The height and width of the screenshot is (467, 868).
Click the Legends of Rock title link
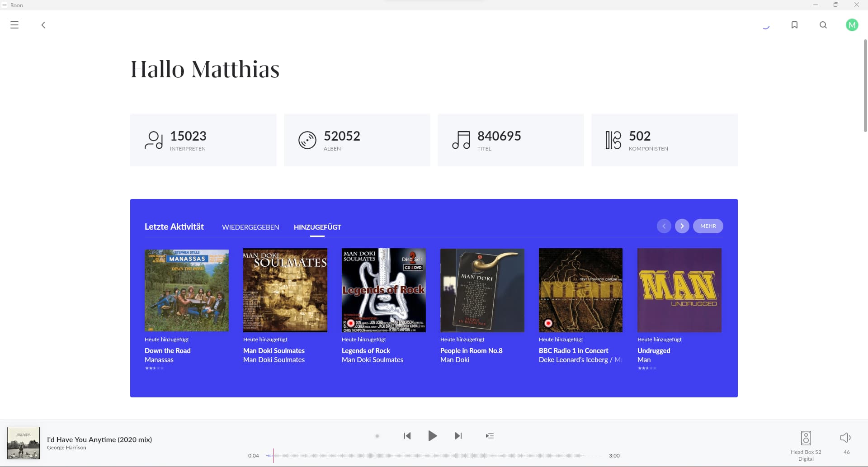(366, 351)
